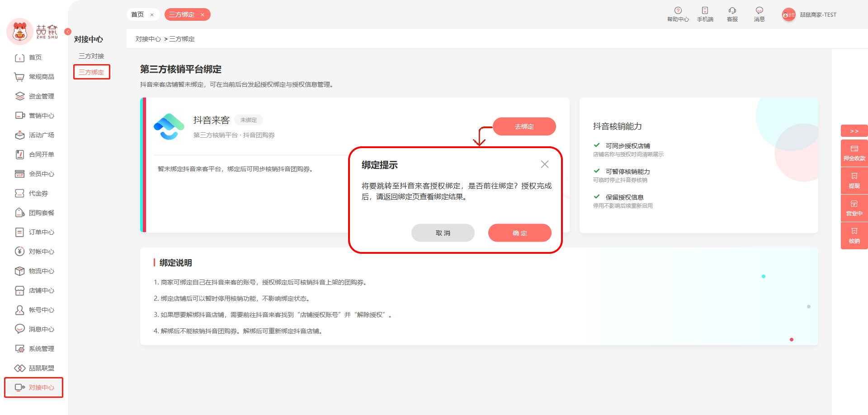868x415 pixels.
Task: Select 喆鼠联盟 sidebar icon
Action: pyautogui.click(x=19, y=368)
